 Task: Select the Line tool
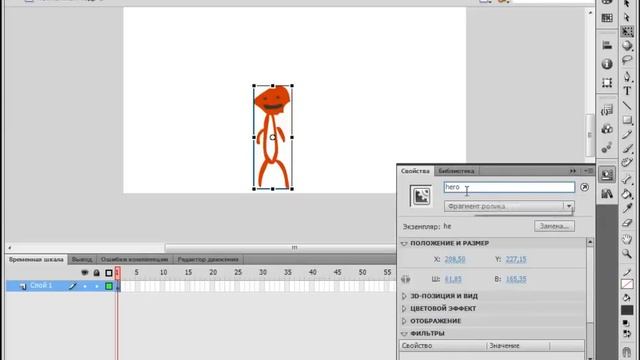click(627, 106)
